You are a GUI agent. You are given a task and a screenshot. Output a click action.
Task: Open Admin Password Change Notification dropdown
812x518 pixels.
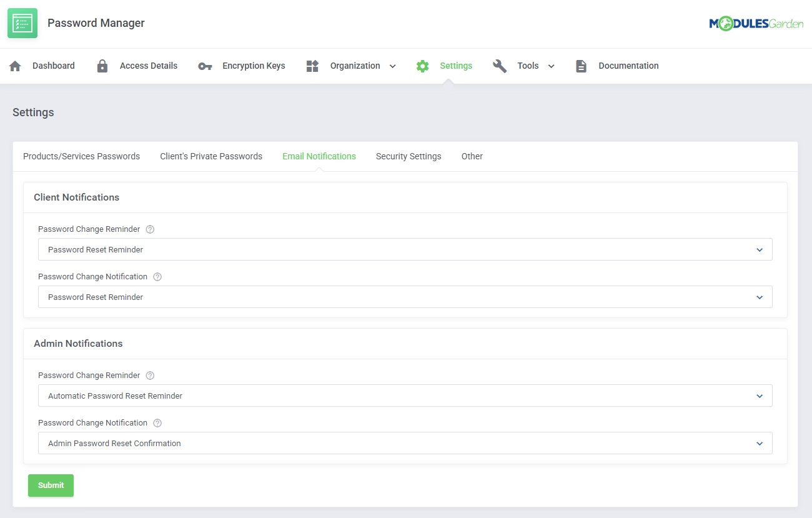click(x=405, y=443)
